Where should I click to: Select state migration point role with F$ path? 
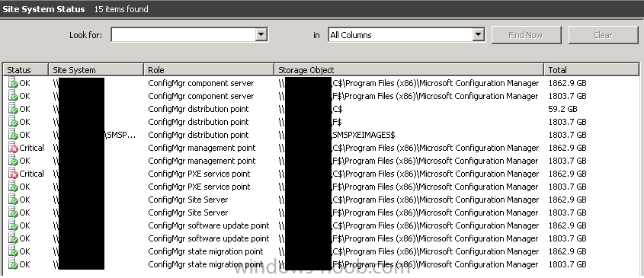pyautogui.click(x=206, y=264)
